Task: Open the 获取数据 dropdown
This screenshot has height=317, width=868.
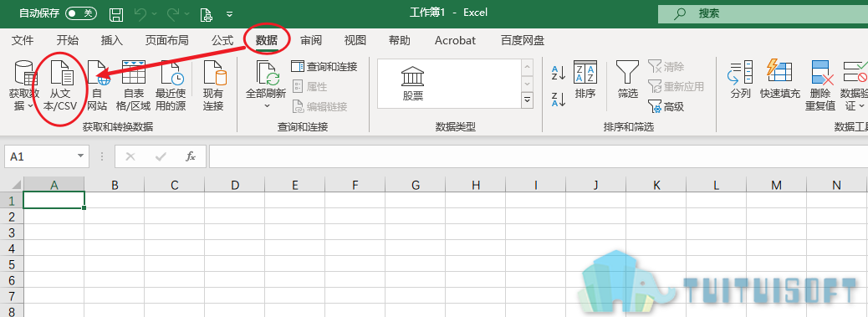Action: point(23,86)
